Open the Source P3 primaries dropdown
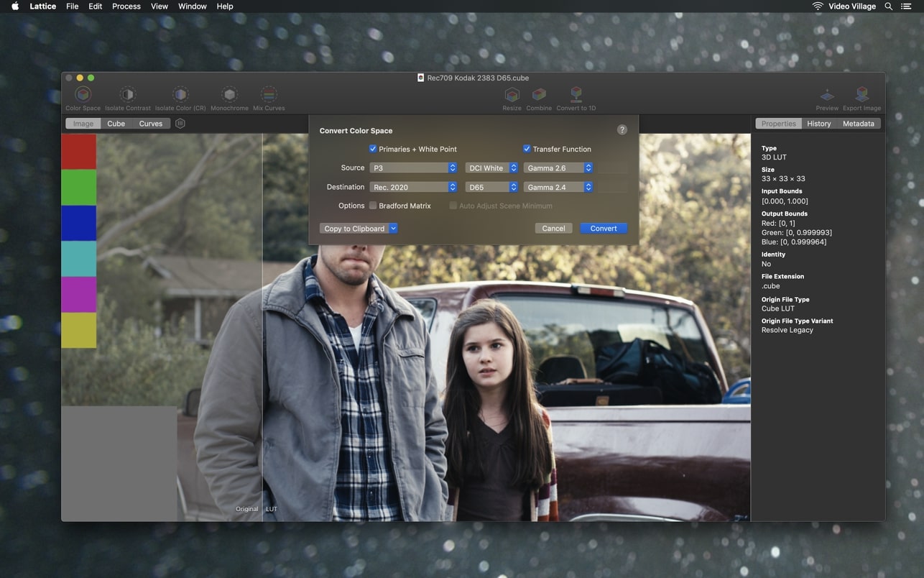This screenshot has width=924, height=578. (x=413, y=168)
